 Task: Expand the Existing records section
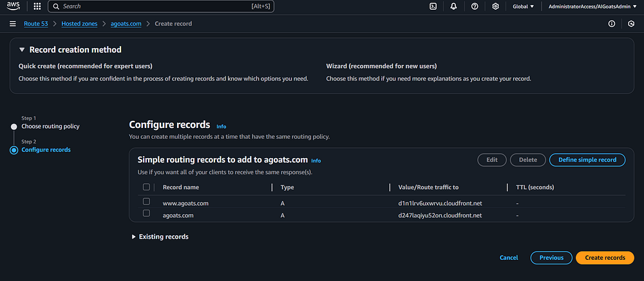point(133,237)
